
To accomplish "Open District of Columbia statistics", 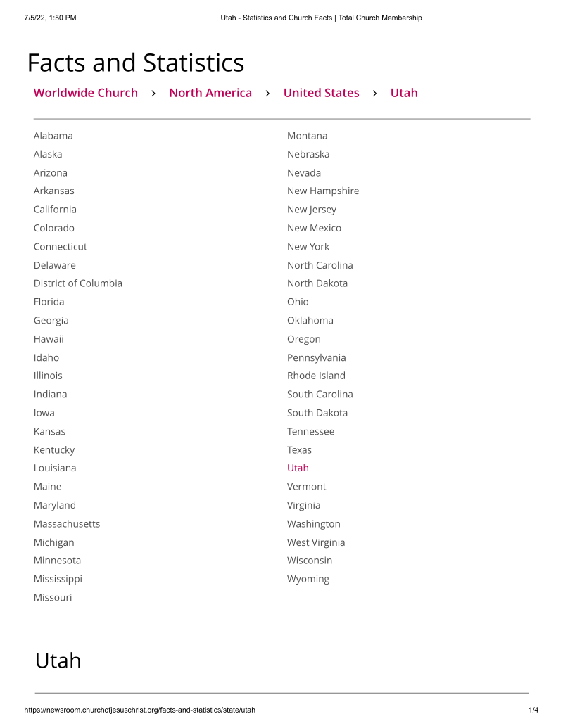I will (78, 283).
